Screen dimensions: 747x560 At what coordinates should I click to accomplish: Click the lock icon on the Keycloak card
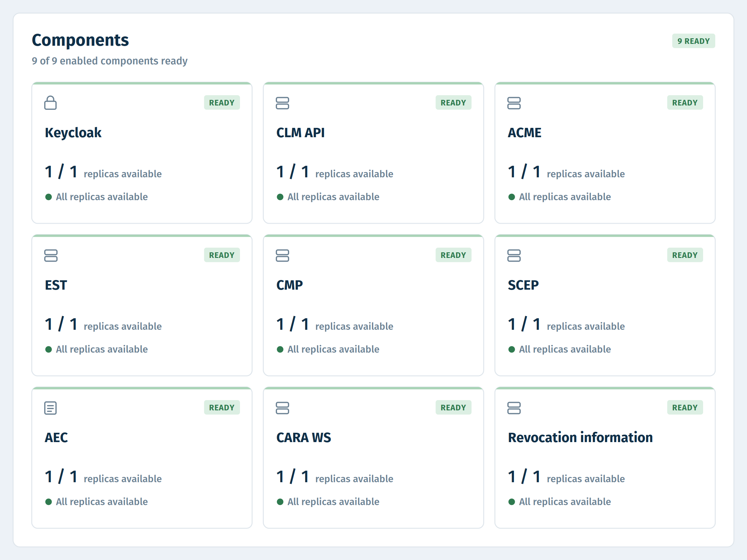[x=50, y=103]
